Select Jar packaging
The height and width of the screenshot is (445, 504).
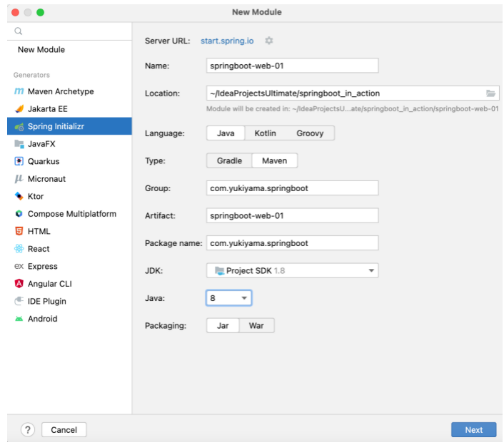coord(223,326)
